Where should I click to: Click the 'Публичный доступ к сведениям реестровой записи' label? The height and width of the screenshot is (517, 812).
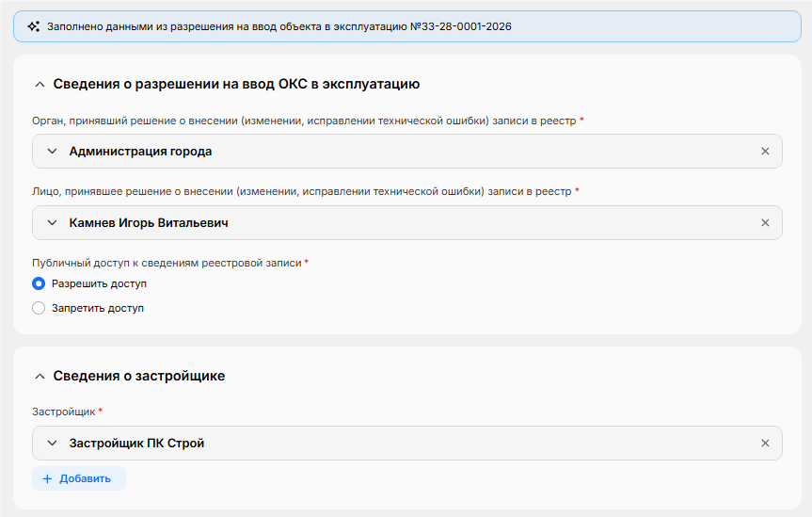(167, 263)
